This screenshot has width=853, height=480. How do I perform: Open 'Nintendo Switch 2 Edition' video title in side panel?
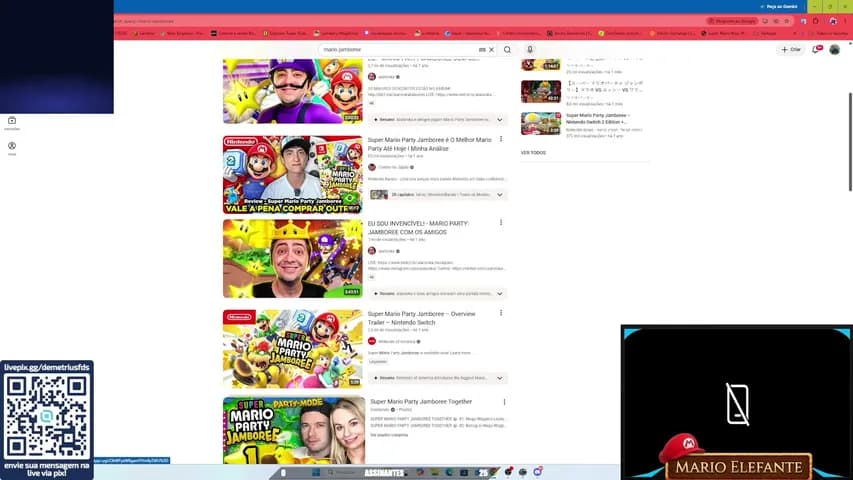coord(597,119)
